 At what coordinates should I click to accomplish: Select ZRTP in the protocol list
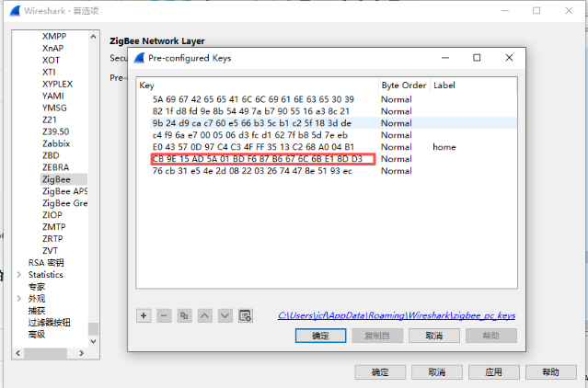pos(52,239)
